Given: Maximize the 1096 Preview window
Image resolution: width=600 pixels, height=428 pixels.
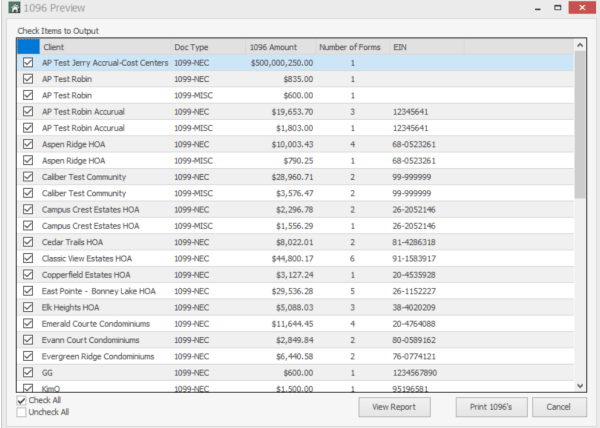Looking at the screenshot, I should (558, 8).
